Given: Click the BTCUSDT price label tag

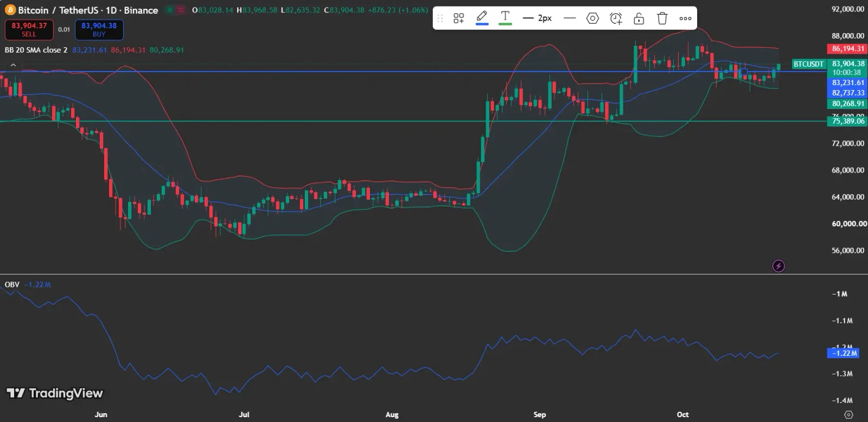Looking at the screenshot, I should 808,64.
